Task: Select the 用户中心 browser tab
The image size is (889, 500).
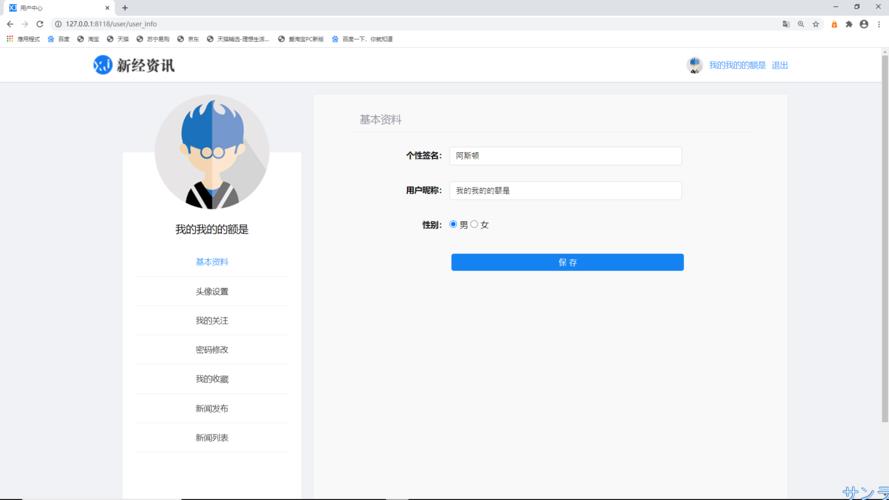Action: [x=58, y=8]
